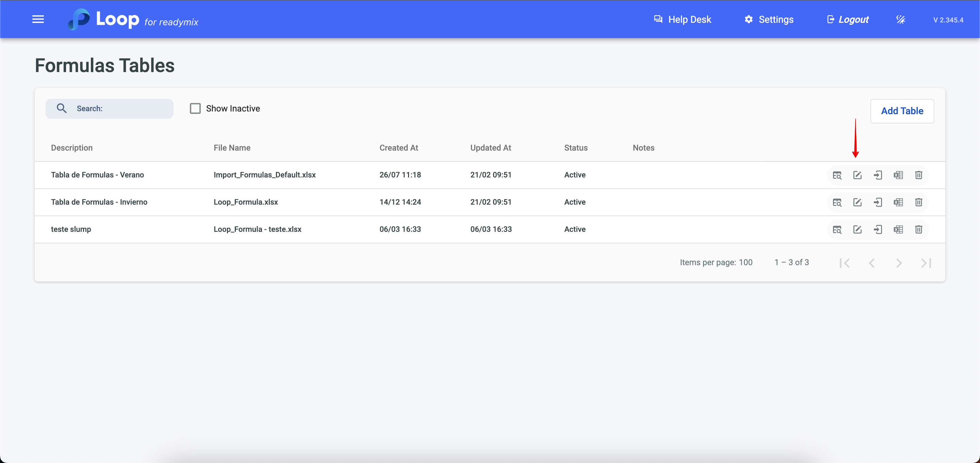The height and width of the screenshot is (463, 980).
Task: Click the magic wand header icon
Action: tap(900, 19)
